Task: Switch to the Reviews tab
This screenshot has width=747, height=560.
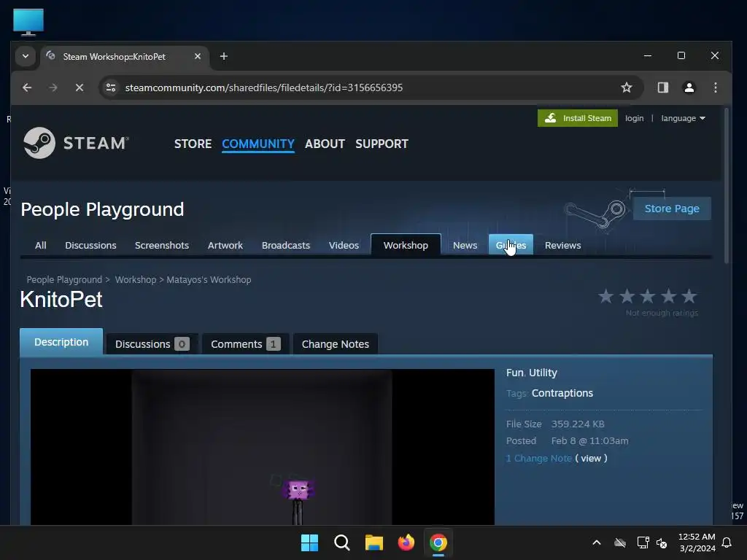Action: 562,245
